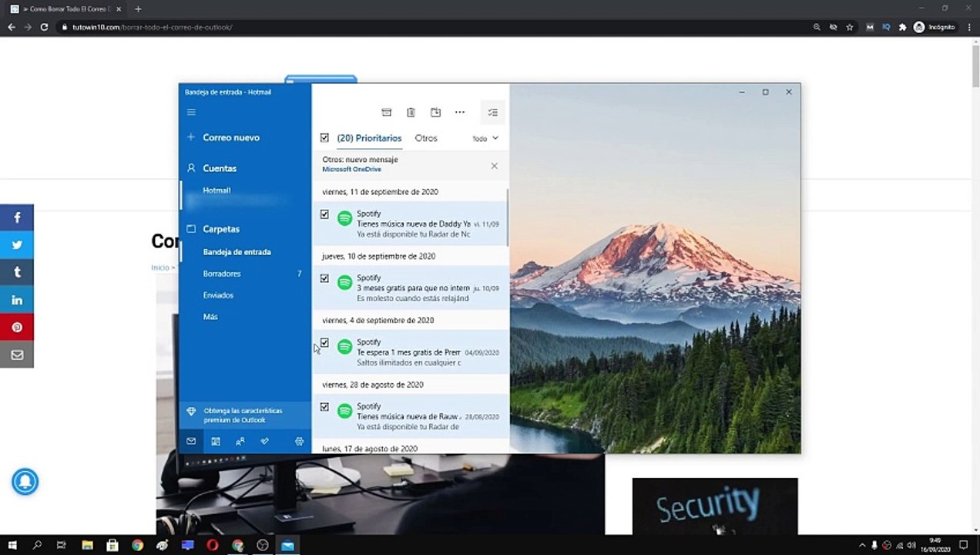Open a new Chrome tab

click(138, 9)
